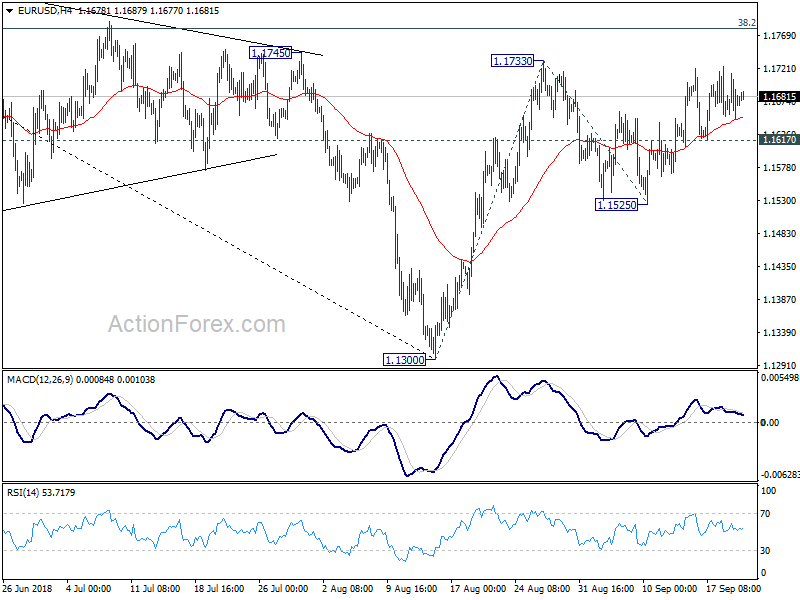This screenshot has width=800, height=600.
Task: Click the 2 Aug 08:00 time label
Action: [348, 589]
